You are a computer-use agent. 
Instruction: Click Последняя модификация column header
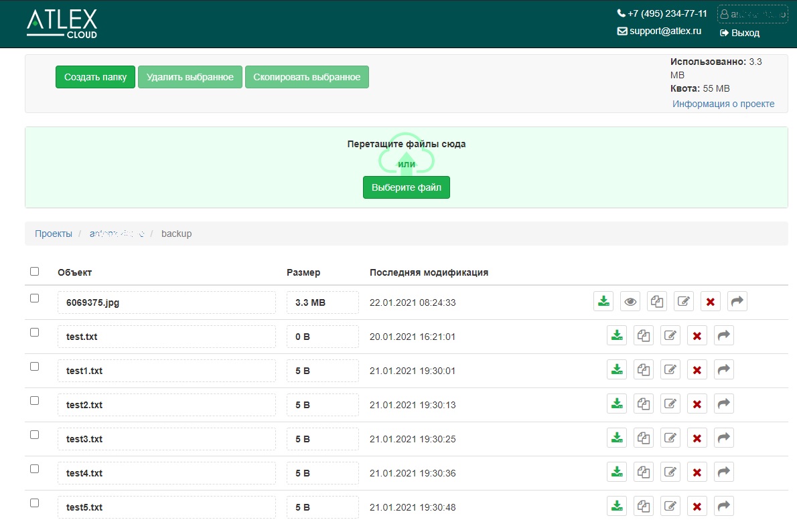coord(429,272)
